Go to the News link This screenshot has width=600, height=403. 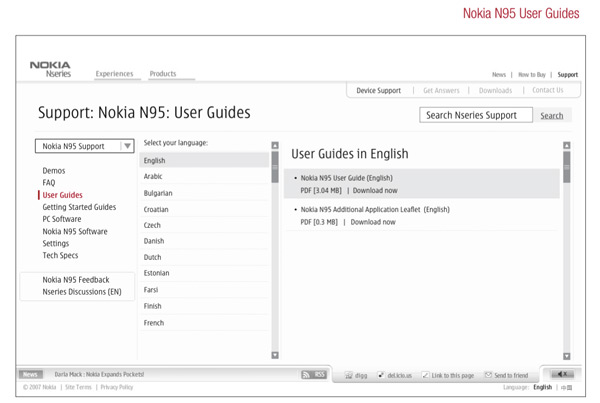tap(499, 75)
